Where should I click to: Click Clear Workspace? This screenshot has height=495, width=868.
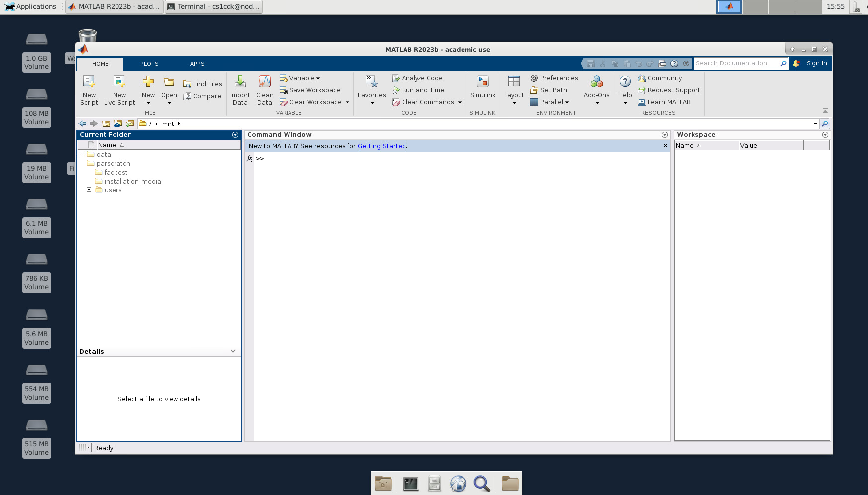click(310, 102)
